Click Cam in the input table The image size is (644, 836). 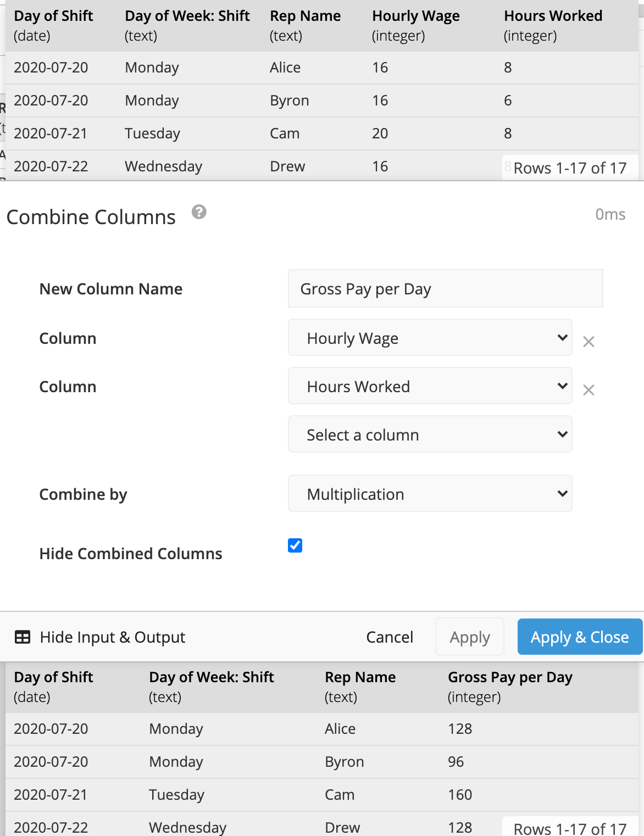click(x=285, y=133)
